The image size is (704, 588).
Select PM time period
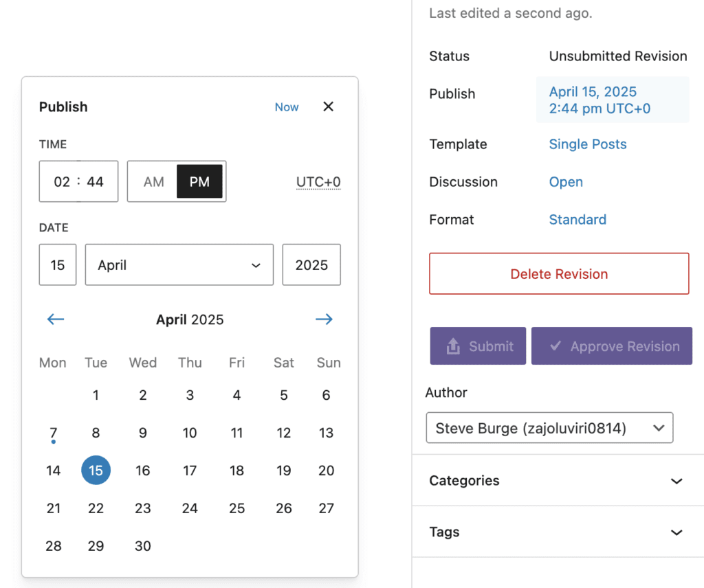click(199, 182)
